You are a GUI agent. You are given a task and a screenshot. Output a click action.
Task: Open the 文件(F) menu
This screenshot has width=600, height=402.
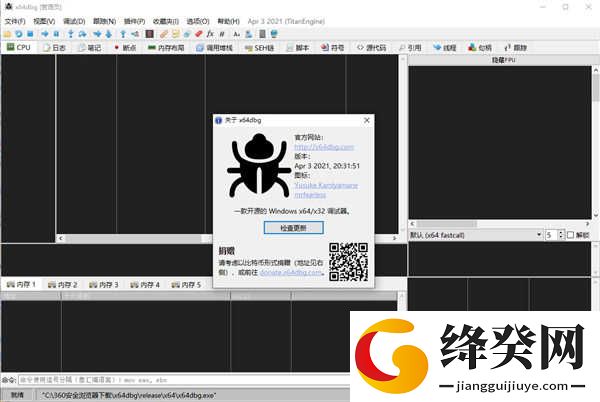pos(15,21)
